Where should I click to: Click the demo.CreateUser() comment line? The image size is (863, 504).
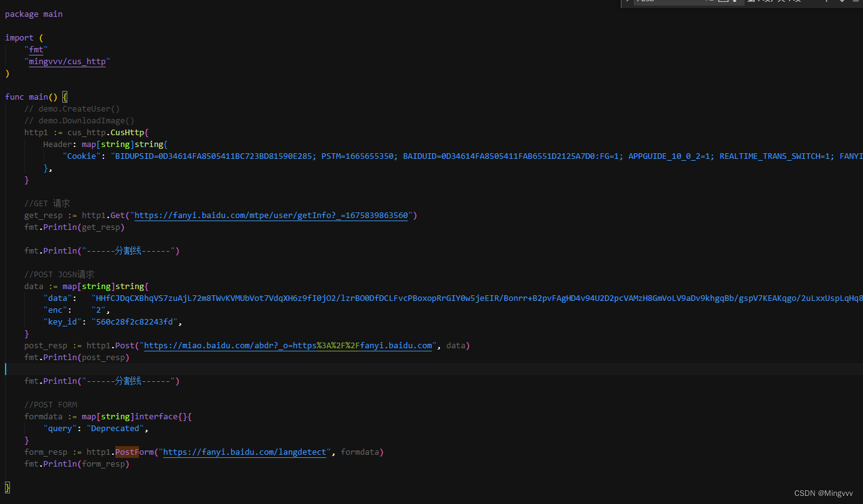coord(72,109)
